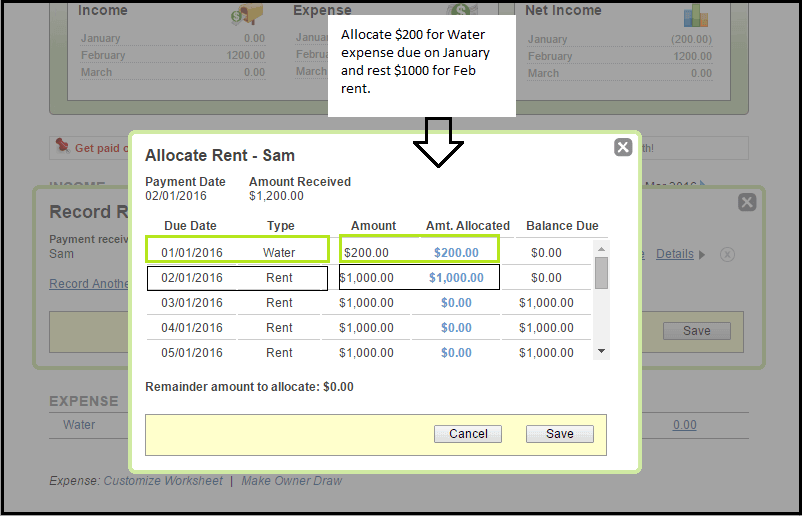802x516 pixels.
Task: Click the red pushpin icon
Action: tap(62, 146)
